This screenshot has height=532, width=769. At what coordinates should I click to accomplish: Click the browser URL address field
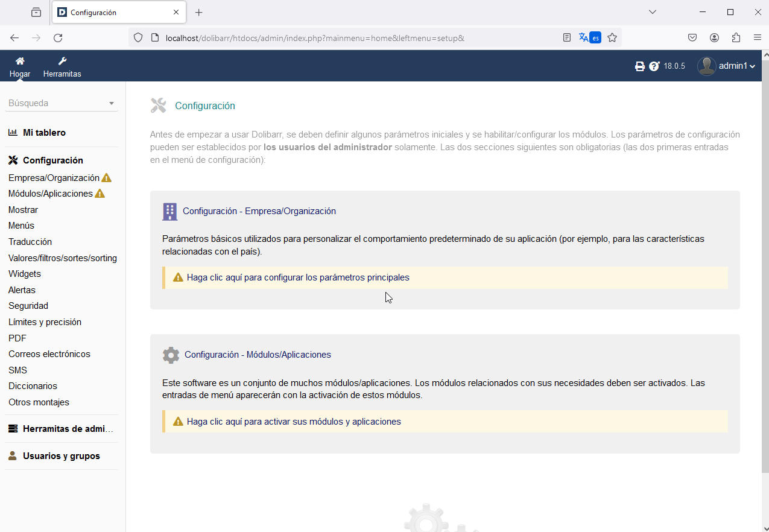coord(350,38)
